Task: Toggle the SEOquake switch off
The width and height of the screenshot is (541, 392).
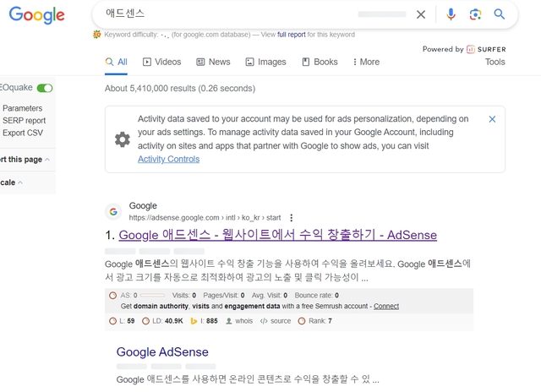Action: (45, 88)
